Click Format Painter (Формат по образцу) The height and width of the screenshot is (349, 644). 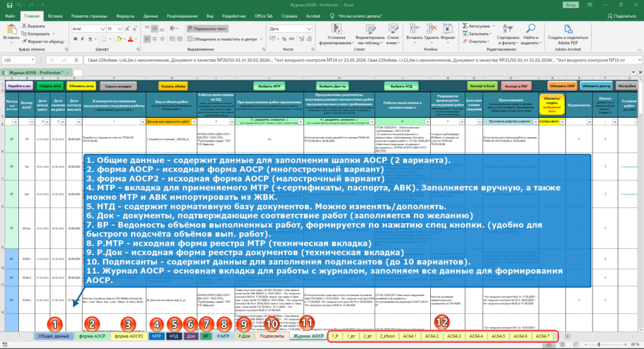click(43, 42)
